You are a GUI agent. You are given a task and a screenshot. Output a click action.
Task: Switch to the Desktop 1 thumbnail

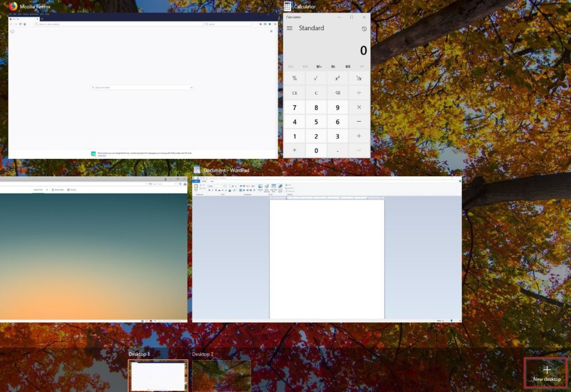pos(158,376)
